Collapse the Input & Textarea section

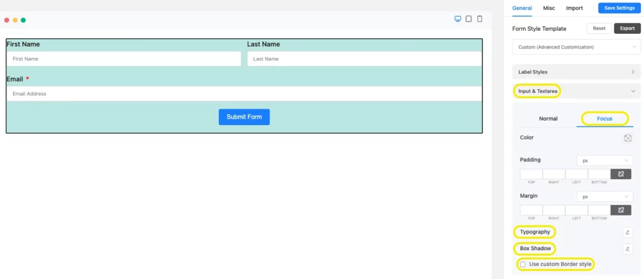[x=576, y=92]
